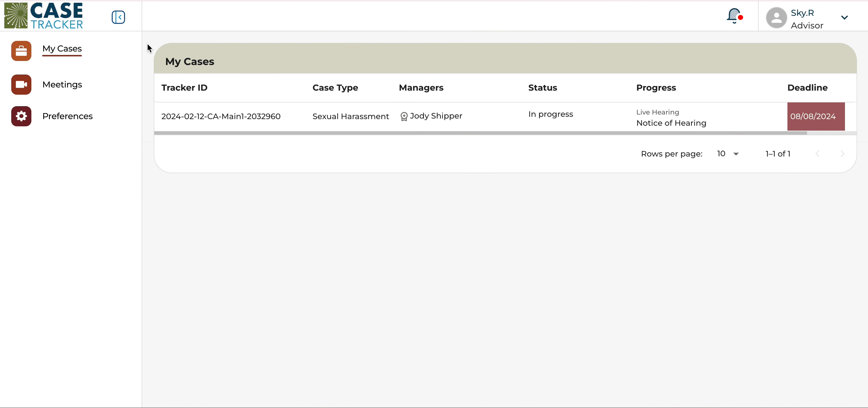Click the manager profile icon for Jody Shipper

pyautogui.click(x=404, y=116)
